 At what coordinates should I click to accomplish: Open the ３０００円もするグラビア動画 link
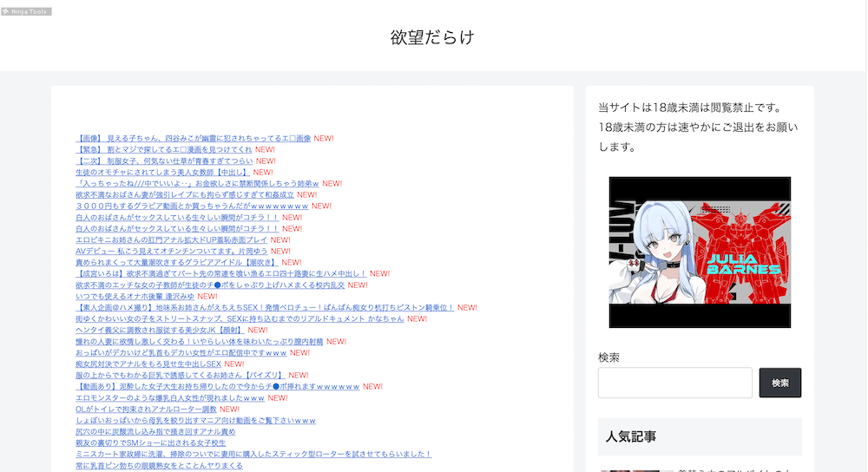click(x=191, y=206)
